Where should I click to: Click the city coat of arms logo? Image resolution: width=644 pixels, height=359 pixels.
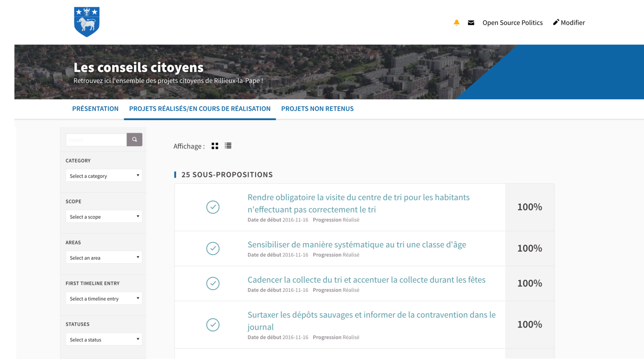click(x=86, y=22)
